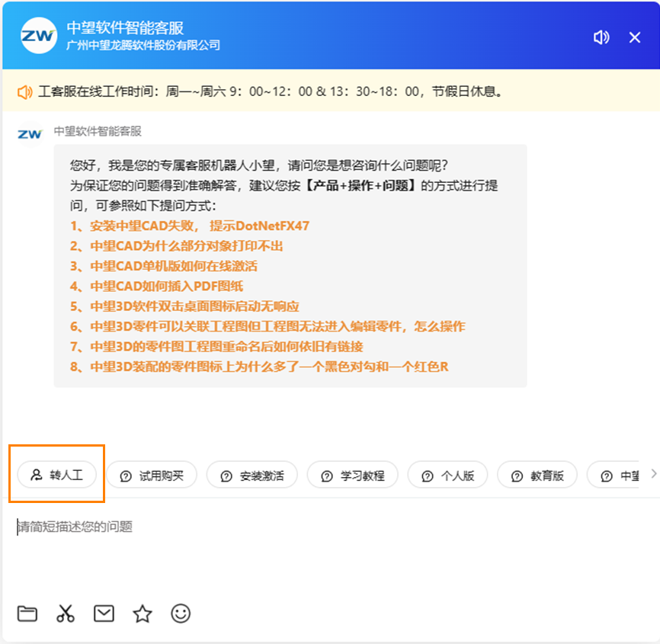
Task: Click the orange announcement speaker icon
Action: [25, 91]
